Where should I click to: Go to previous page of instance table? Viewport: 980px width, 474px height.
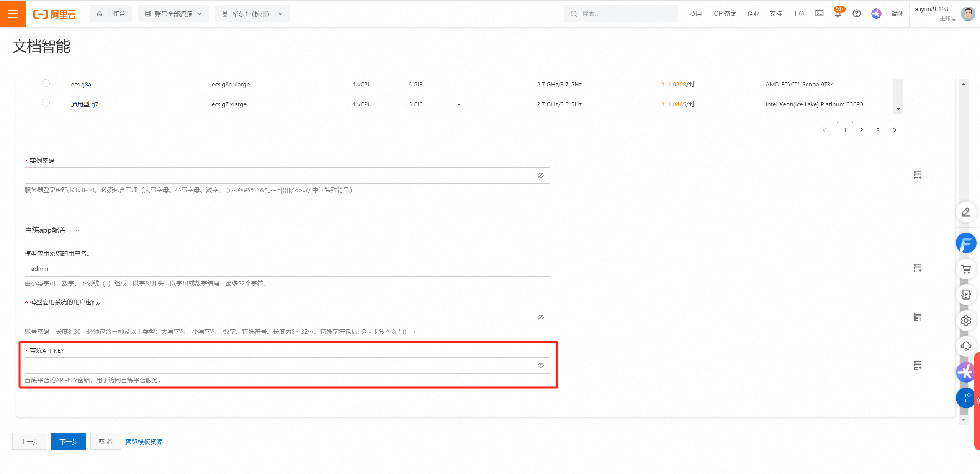pos(825,130)
